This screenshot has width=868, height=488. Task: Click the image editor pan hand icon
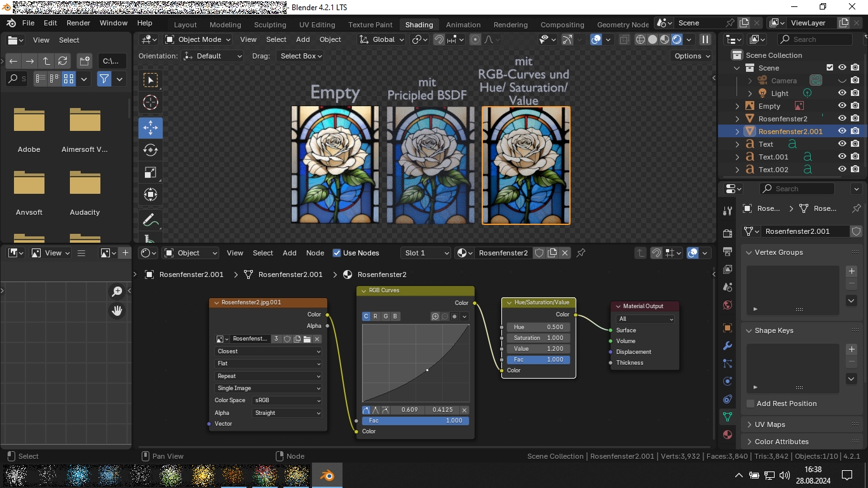(x=117, y=311)
